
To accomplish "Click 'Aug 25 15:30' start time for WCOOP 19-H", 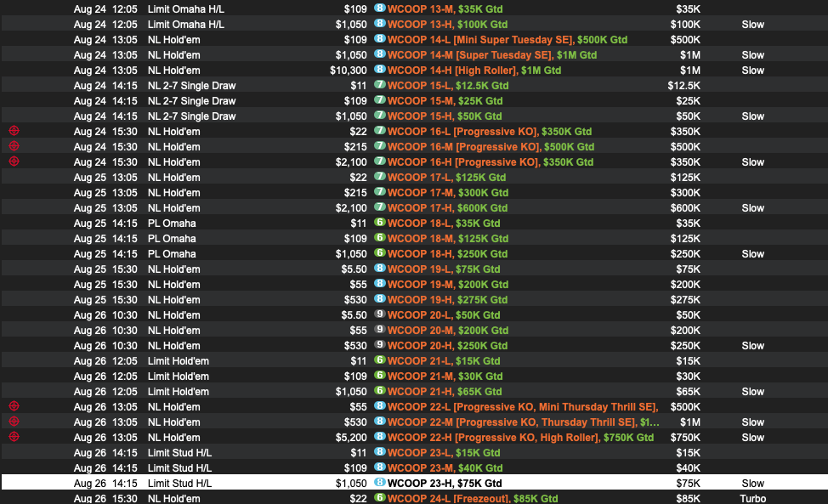I will pos(105,300).
